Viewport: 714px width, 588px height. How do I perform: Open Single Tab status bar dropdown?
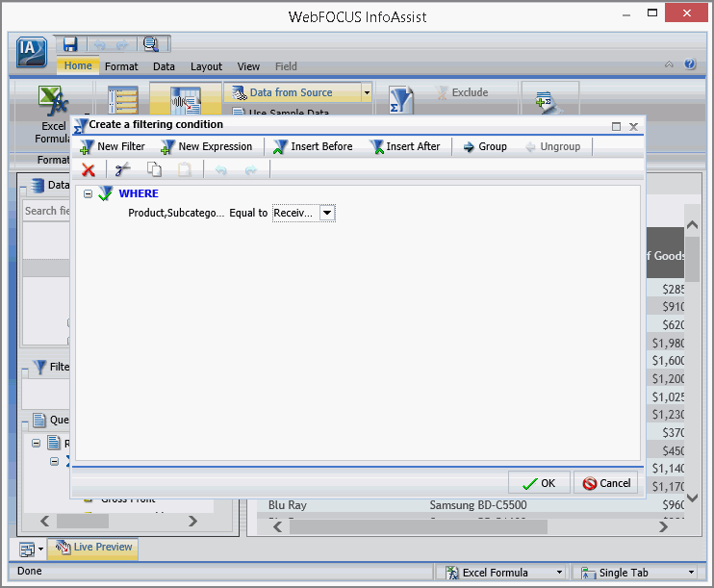pyautogui.click(x=691, y=573)
